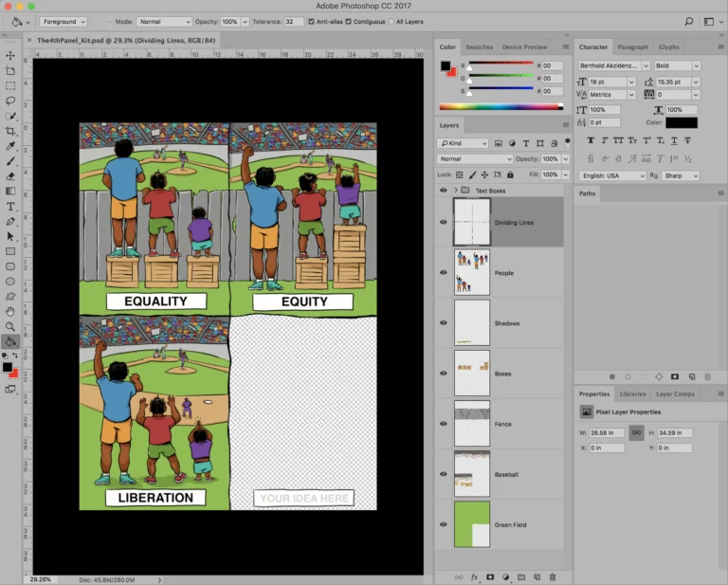Toggle Anti-alias checkbox
Viewport: 728px width, 585px height.
(x=311, y=22)
